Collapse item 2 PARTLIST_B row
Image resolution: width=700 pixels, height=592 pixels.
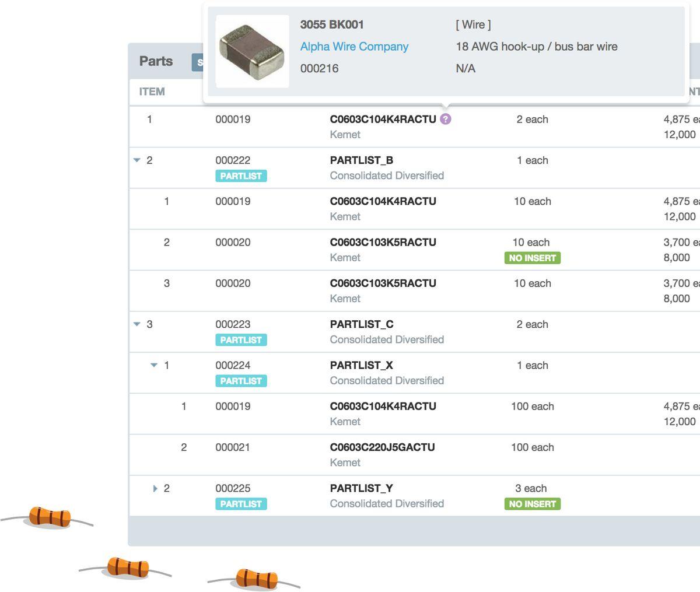[x=137, y=160]
